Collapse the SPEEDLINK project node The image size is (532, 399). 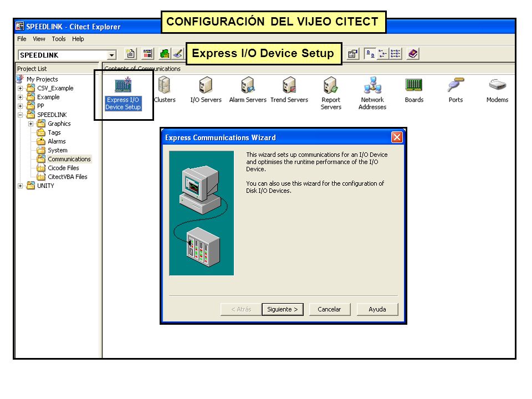21,115
